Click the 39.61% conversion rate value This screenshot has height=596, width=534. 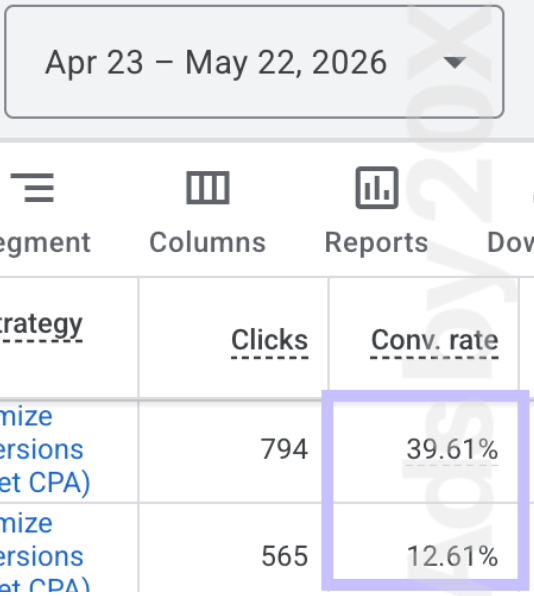click(452, 450)
